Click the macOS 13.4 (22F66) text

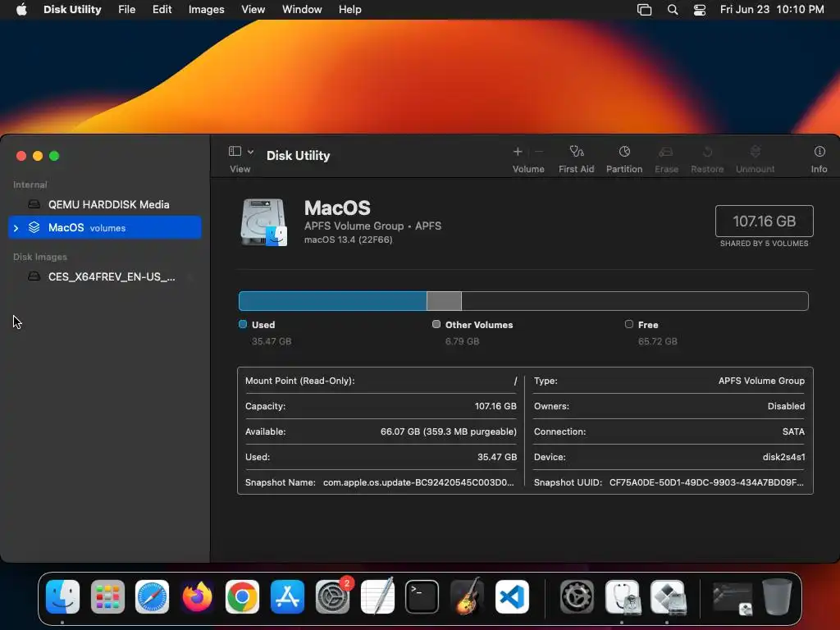pos(348,240)
